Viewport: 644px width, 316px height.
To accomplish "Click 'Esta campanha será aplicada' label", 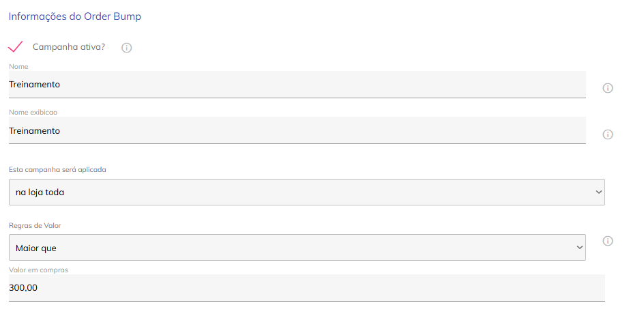I will (57, 169).
